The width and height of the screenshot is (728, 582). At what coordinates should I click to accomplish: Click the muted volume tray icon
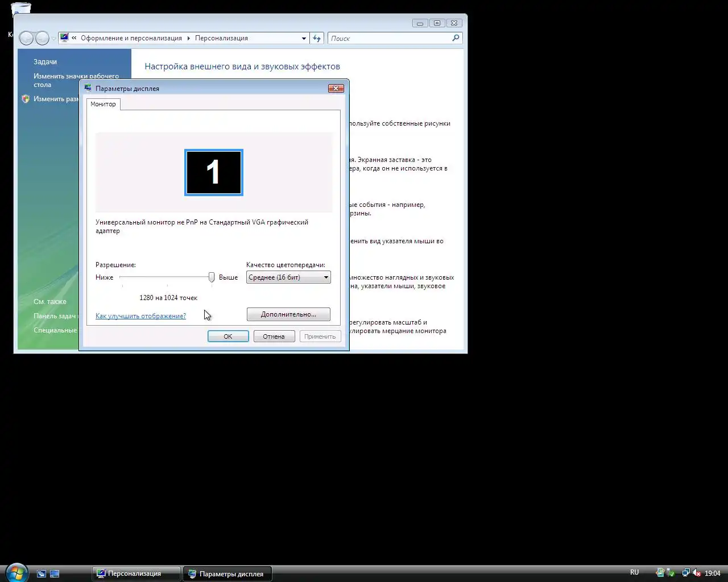point(697,573)
